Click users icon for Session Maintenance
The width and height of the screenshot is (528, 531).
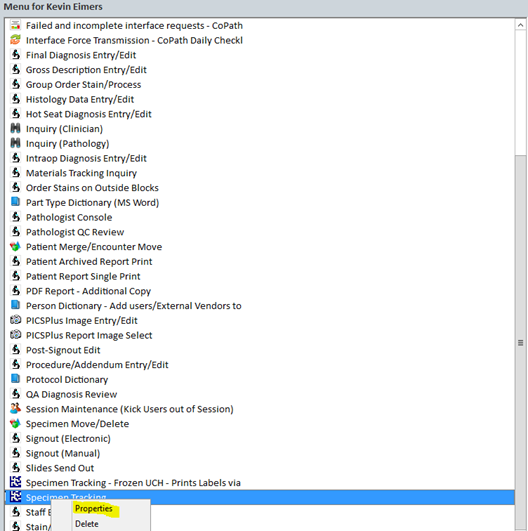point(15,409)
